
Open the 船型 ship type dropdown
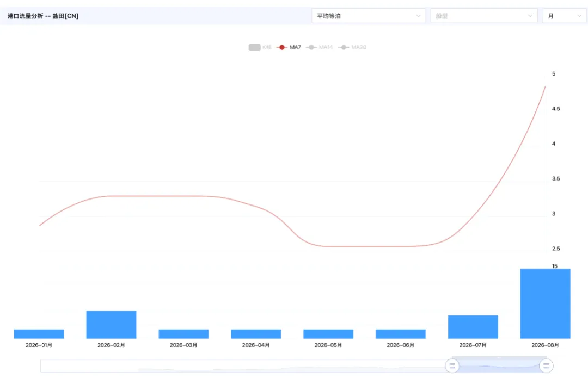click(x=484, y=16)
